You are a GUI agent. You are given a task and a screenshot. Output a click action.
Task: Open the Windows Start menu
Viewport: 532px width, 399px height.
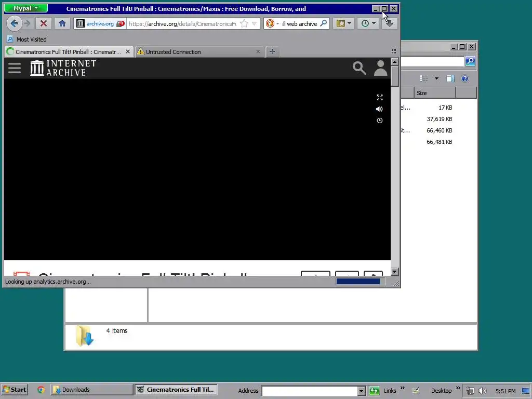(x=15, y=390)
